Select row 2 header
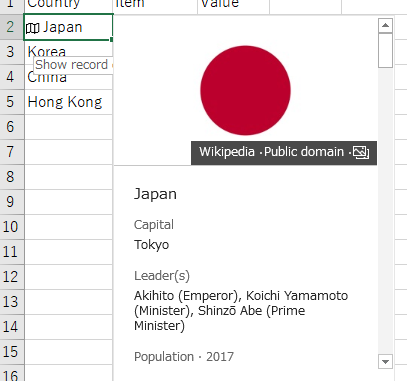This screenshot has width=407, height=381. point(12,27)
